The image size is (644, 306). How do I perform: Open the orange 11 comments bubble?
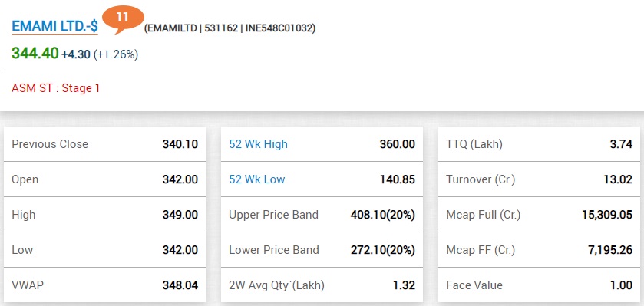point(123,20)
